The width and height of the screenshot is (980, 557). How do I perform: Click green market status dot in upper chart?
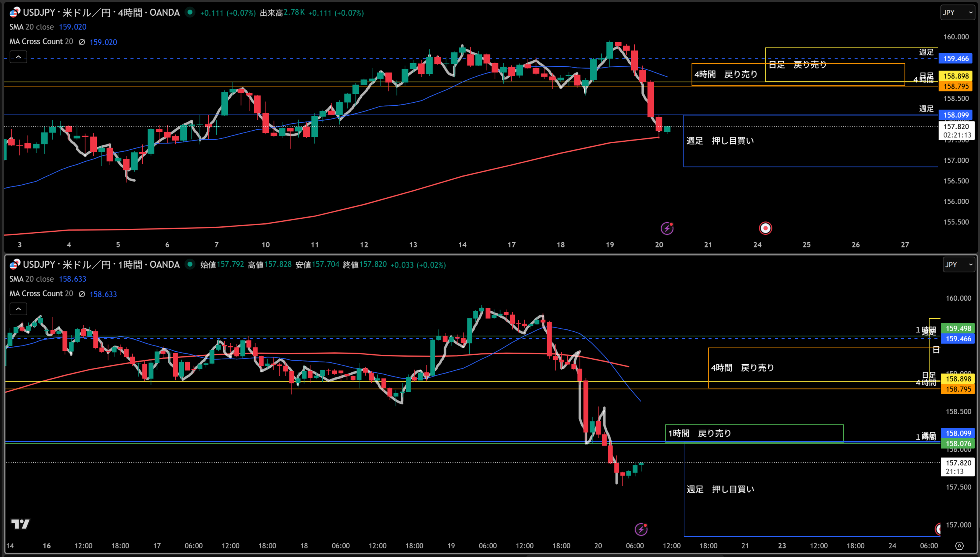(189, 12)
